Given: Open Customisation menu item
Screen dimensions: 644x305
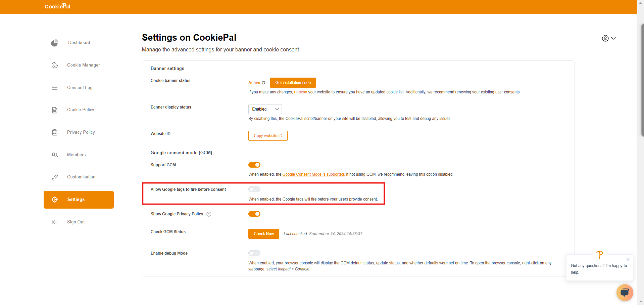Looking at the screenshot, I should [79, 177].
